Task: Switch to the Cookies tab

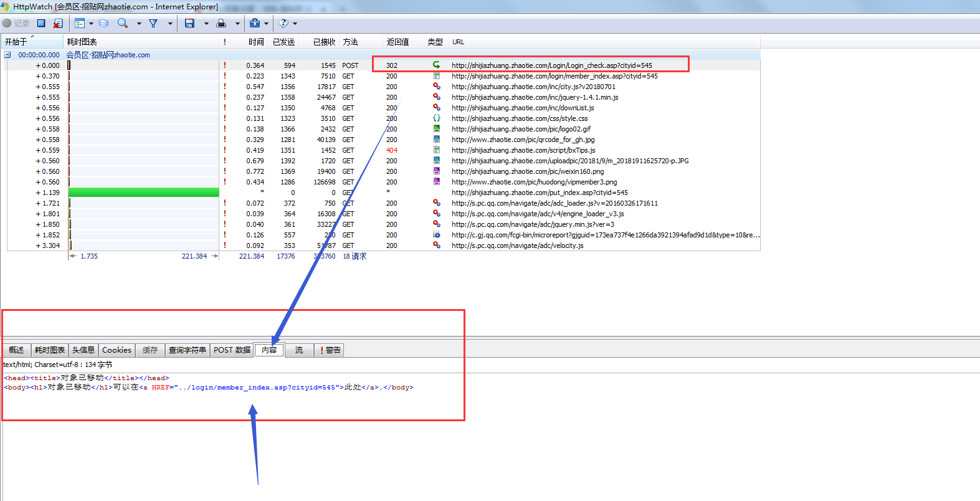Action: click(117, 350)
